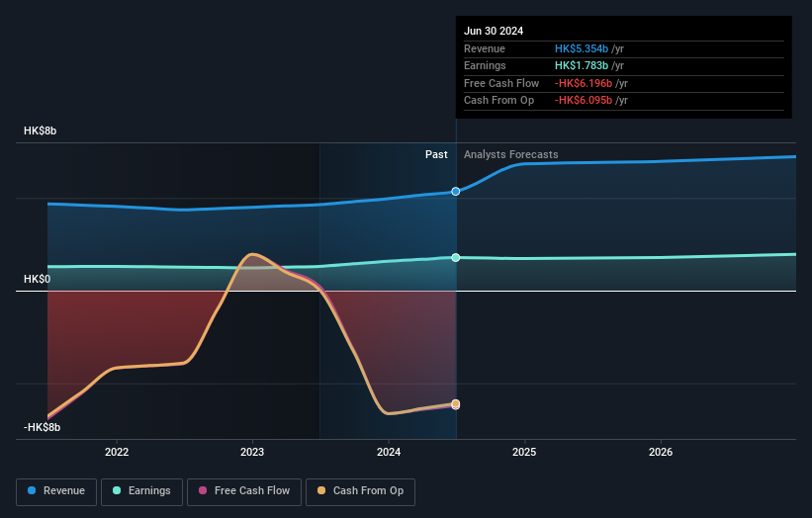Toggle the Cash From Op legend button

point(360,491)
